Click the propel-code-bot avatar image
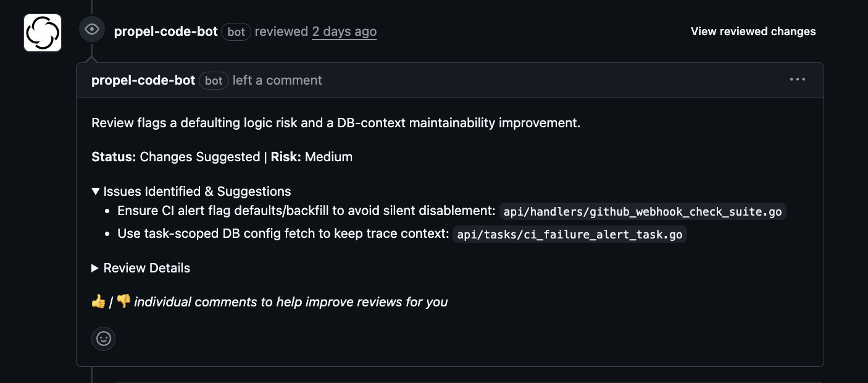The image size is (868, 383). (x=42, y=32)
